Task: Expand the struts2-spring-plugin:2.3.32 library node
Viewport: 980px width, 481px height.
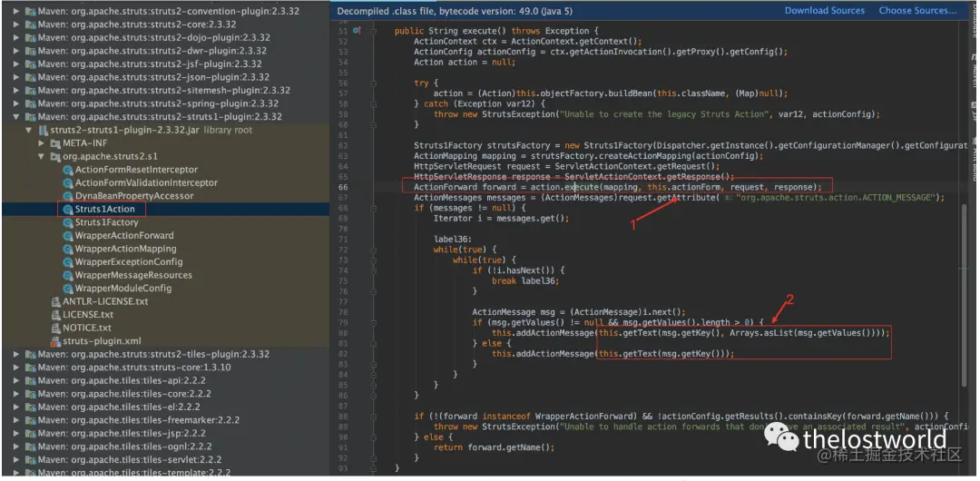Action: [16, 103]
